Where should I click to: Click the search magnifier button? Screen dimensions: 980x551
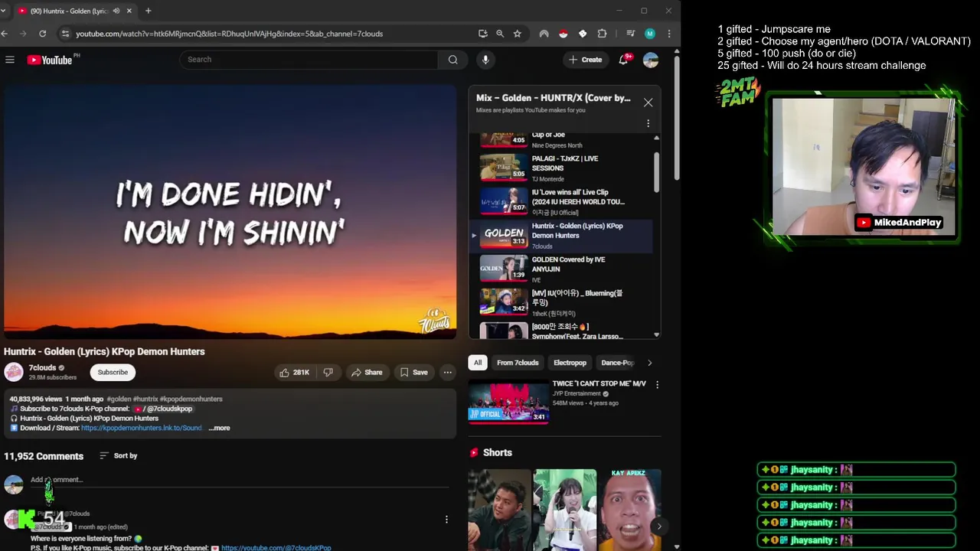(x=452, y=60)
